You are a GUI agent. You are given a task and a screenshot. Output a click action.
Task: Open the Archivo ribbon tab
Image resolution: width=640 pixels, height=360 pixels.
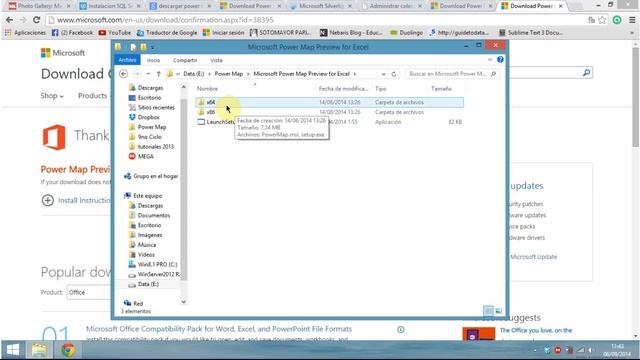127,60
